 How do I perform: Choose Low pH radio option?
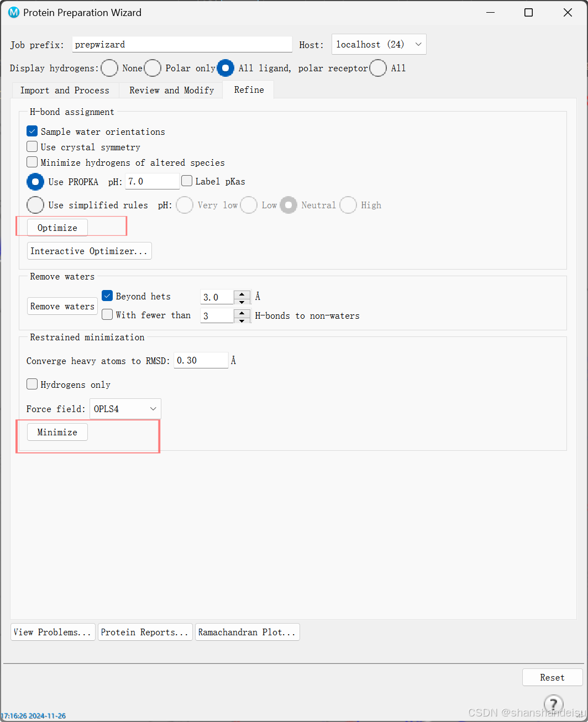pyautogui.click(x=249, y=205)
